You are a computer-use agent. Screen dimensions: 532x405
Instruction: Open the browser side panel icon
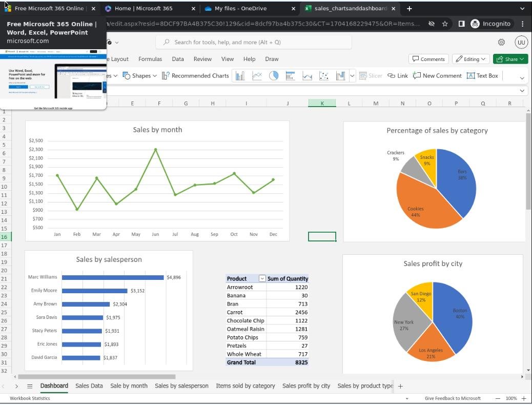coord(461,24)
